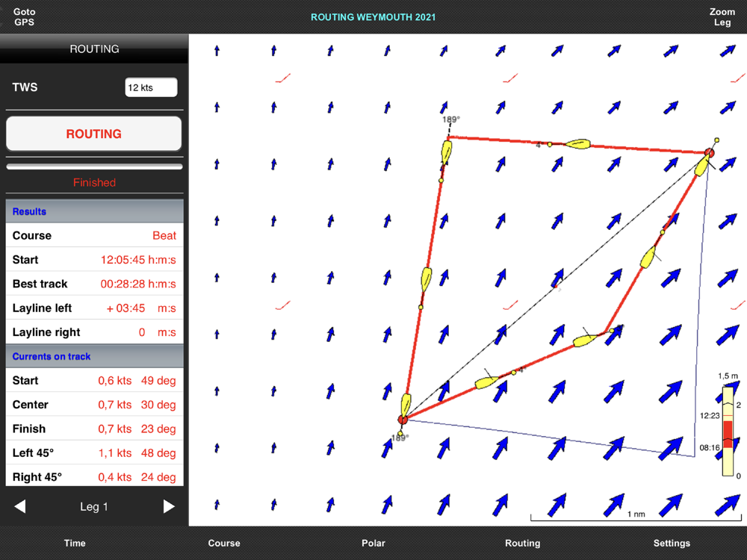Select currents Finish 0,7 kts 23 deg row
747x560 pixels.
94,429
